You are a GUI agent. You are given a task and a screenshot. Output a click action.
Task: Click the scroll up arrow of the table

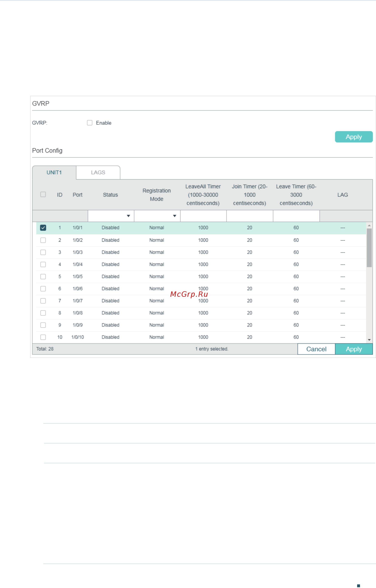[369, 225]
